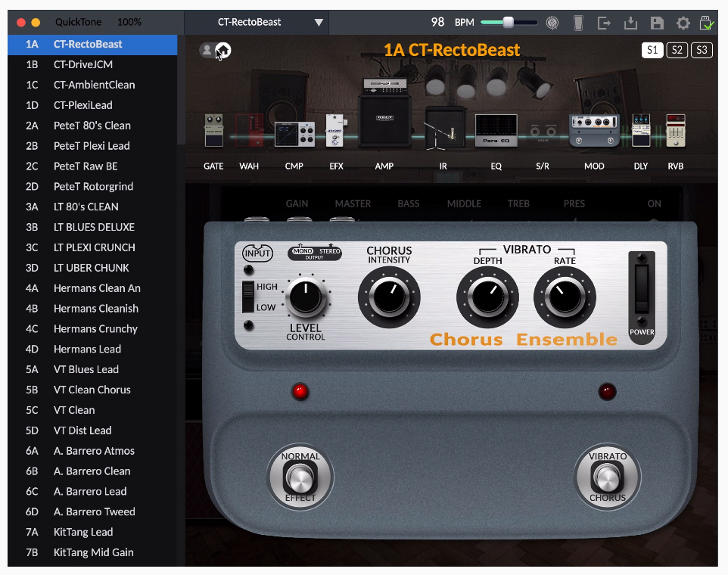Click the import download icon
This screenshot has width=728, height=575.
pyautogui.click(x=630, y=23)
